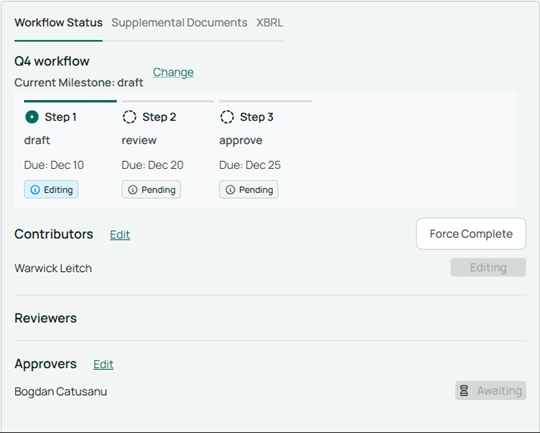The image size is (540, 433).
Task: Edit the Contributors list
Action: pos(120,235)
